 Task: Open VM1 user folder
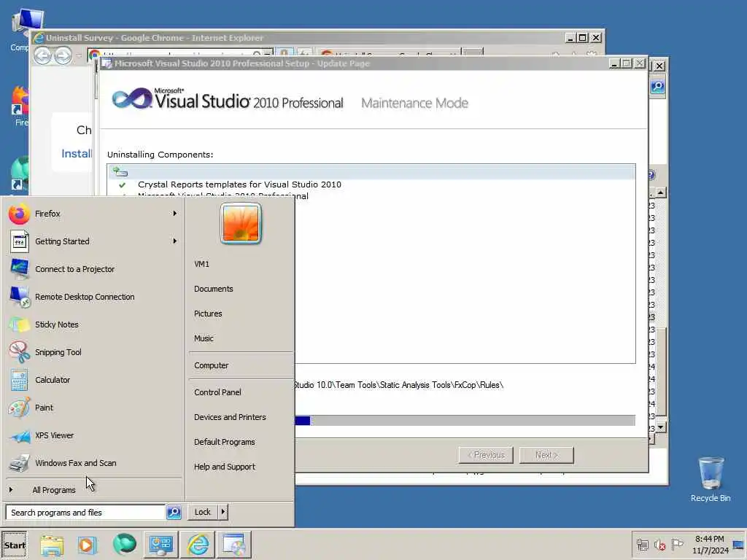201,264
